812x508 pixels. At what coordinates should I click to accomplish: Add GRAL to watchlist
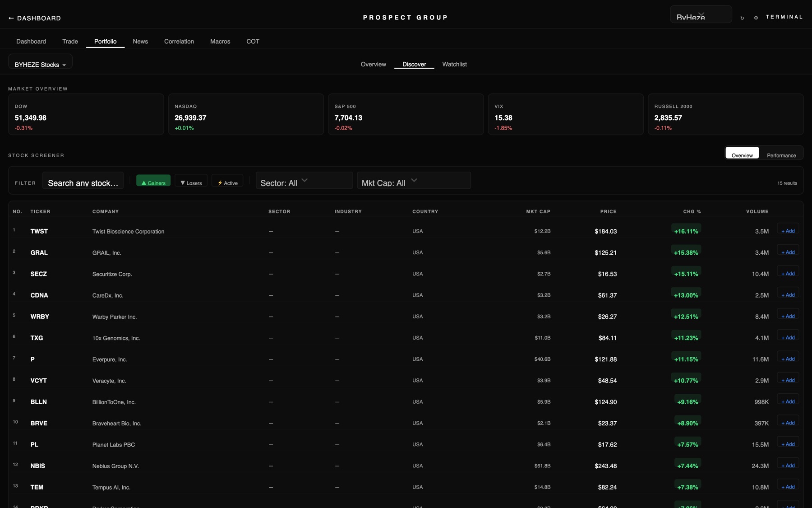coord(788,250)
